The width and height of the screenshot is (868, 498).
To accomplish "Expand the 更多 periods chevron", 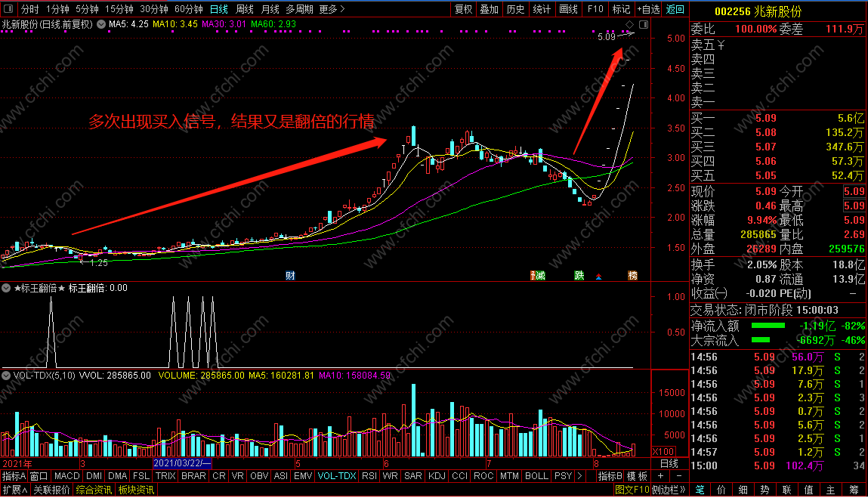I will (343, 9).
